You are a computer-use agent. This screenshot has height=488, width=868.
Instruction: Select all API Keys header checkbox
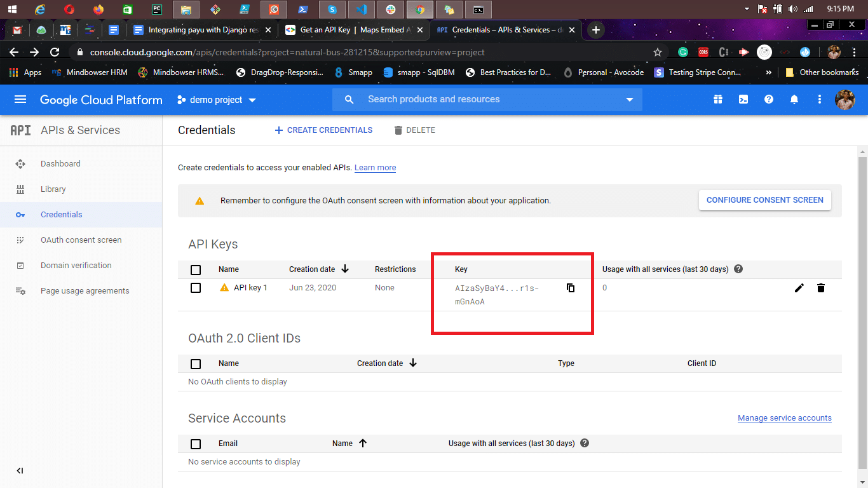(196, 269)
